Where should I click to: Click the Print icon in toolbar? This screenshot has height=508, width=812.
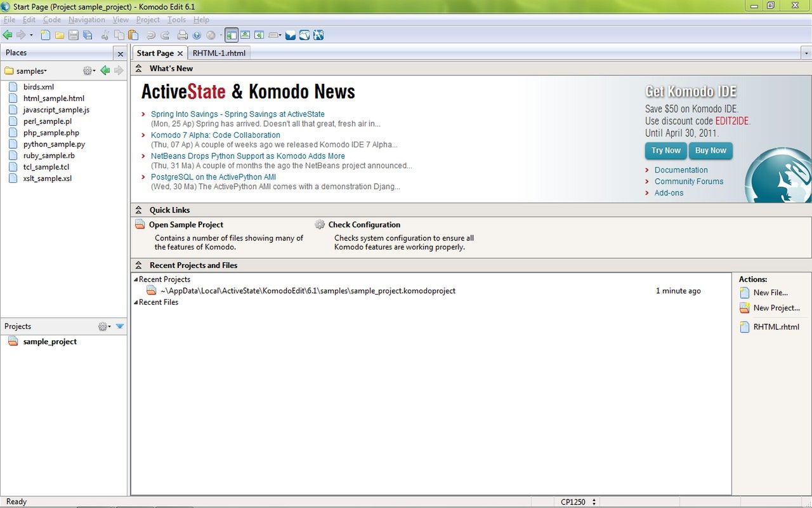click(x=183, y=35)
